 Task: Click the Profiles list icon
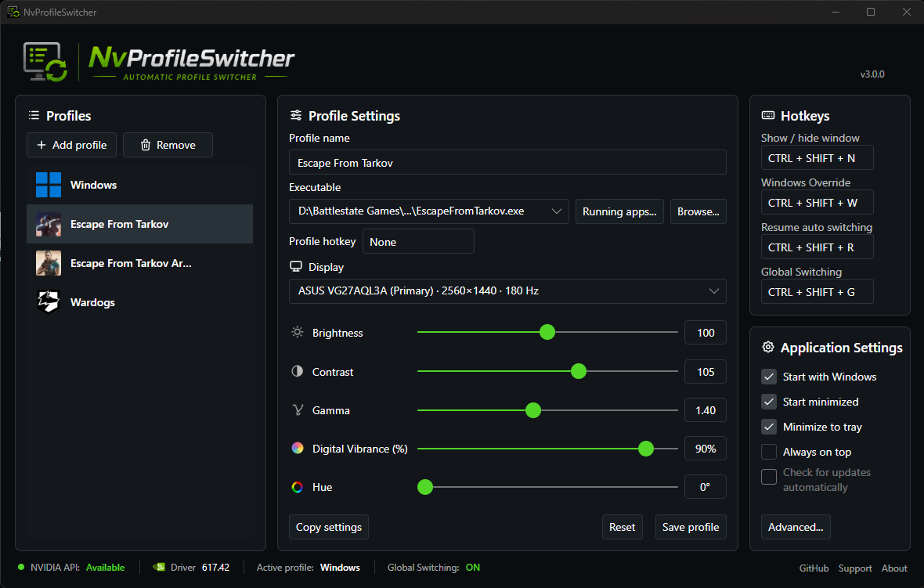(x=34, y=115)
